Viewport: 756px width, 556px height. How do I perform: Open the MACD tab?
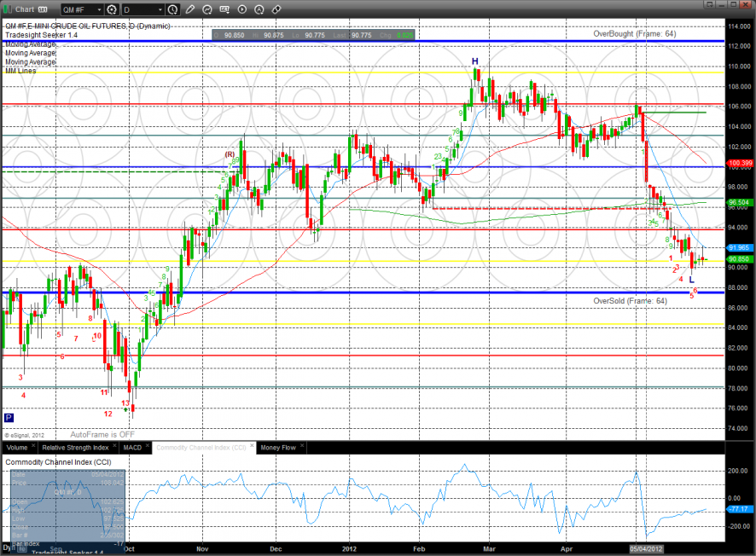pyautogui.click(x=132, y=447)
